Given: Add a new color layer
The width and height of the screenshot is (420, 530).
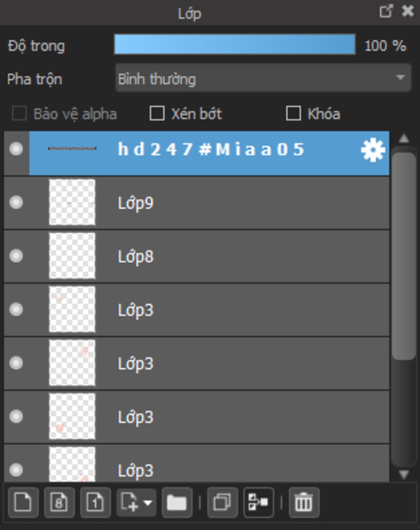Looking at the screenshot, I should coord(23,502).
